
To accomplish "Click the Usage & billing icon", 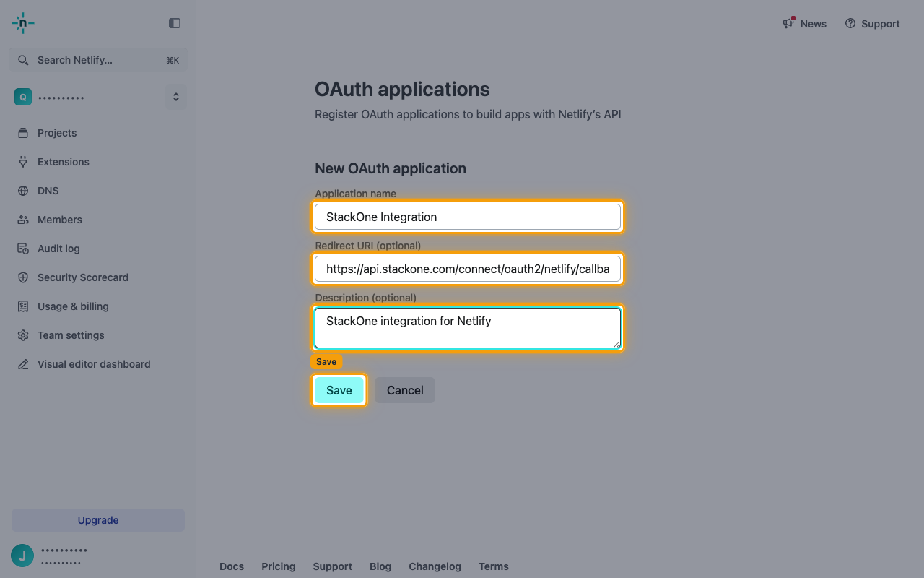I will [x=23, y=306].
